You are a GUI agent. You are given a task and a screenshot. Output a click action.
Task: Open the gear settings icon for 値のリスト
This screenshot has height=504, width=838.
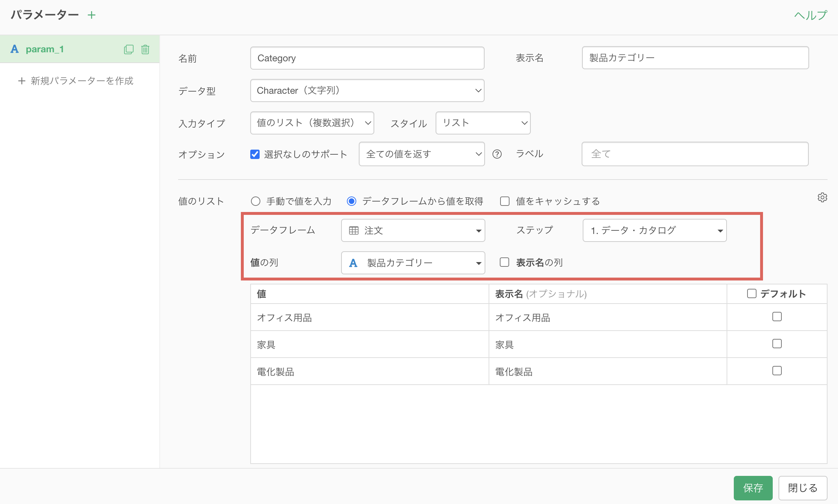[x=822, y=197]
